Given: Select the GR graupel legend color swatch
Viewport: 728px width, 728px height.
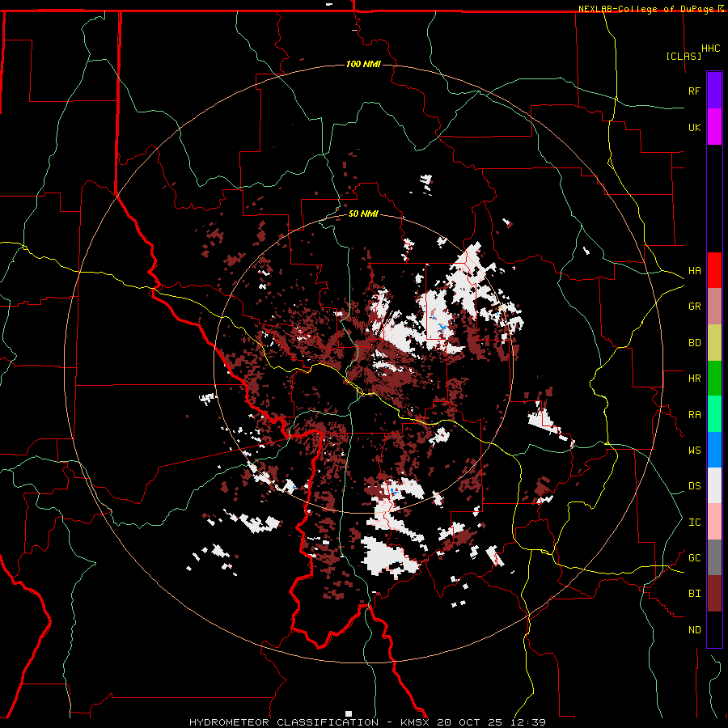Looking at the screenshot, I should [x=714, y=306].
